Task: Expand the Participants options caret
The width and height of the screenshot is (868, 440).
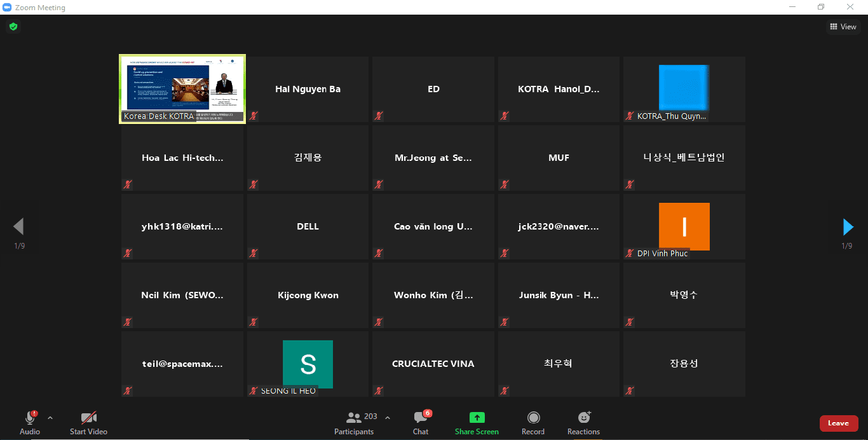Action: 388,418
